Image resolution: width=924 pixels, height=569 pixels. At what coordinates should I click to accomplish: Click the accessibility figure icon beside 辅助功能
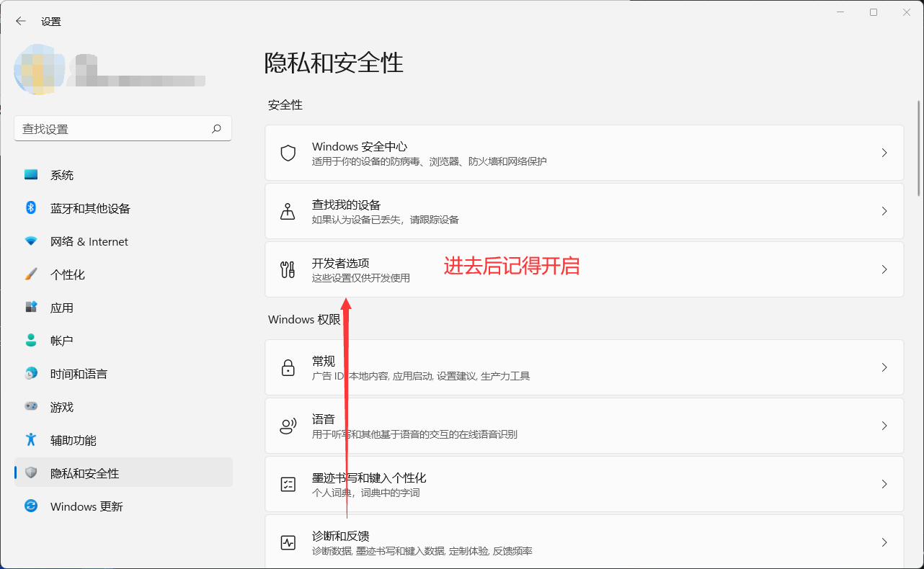coord(31,439)
